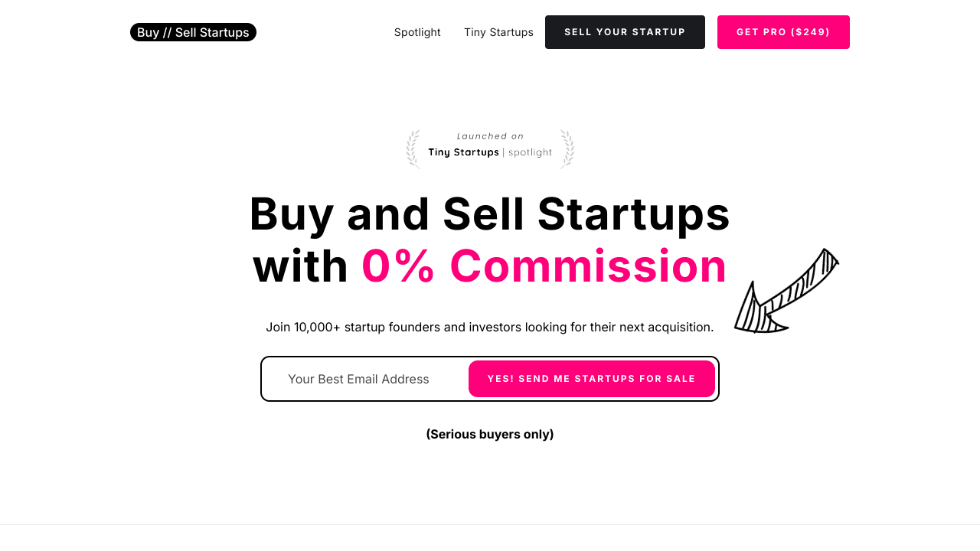Click the email address input field
Viewport: 980px width, 551px height.
(360, 378)
